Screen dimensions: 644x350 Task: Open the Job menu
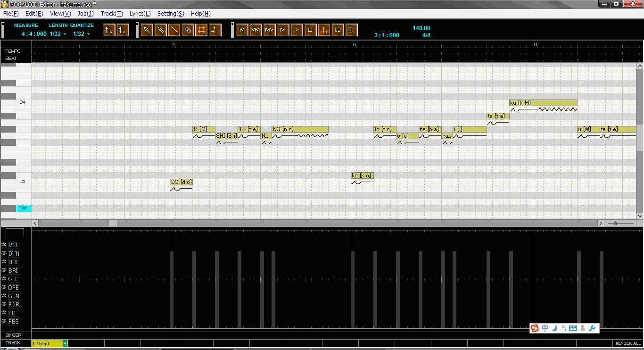(x=85, y=14)
